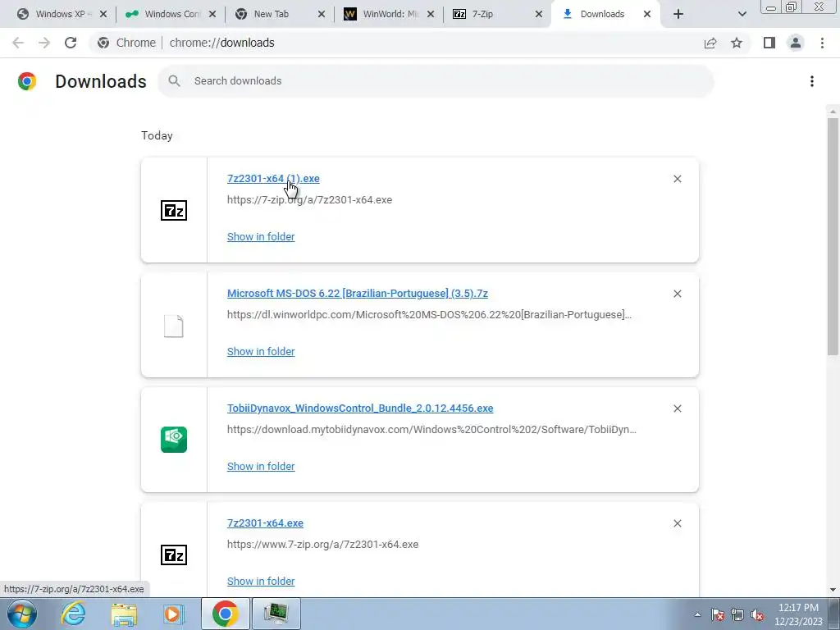This screenshot has width=840, height=630.
Task: Open the 7z2301-x64 (1).exe file link
Action: [273, 179]
